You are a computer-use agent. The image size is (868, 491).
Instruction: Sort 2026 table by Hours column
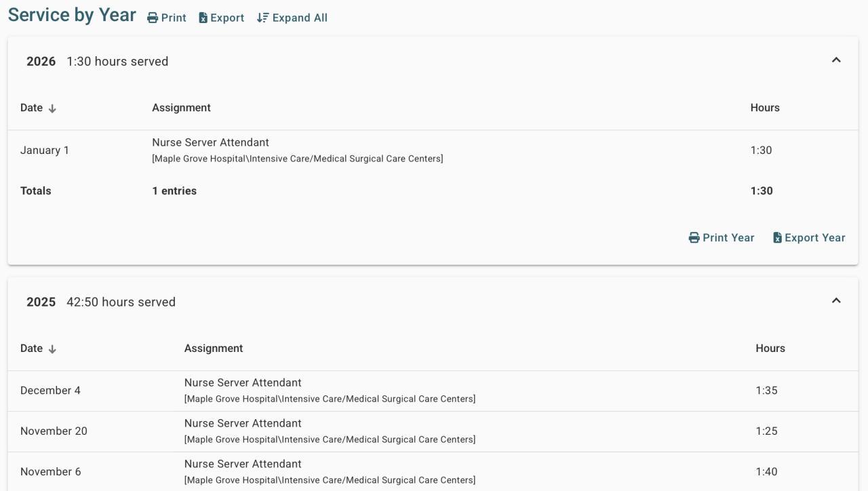click(764, 108)
